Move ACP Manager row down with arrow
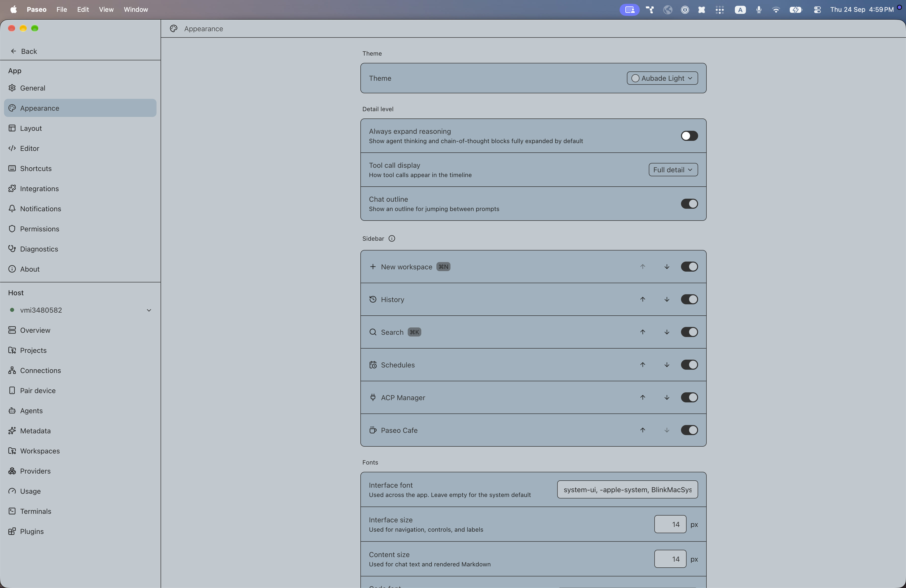Image resolution: width=906 pixels, height=588 pixels. [667, 397]
